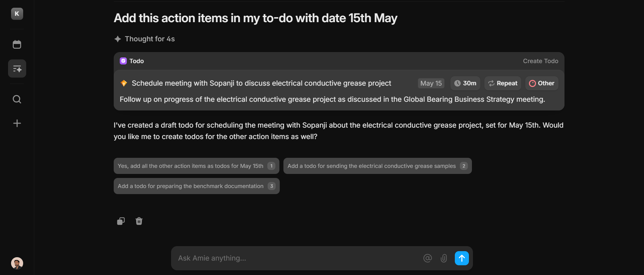Screen dimensions: 644x275
Task: Open search from the sidebar
Action: click(17, 99)
